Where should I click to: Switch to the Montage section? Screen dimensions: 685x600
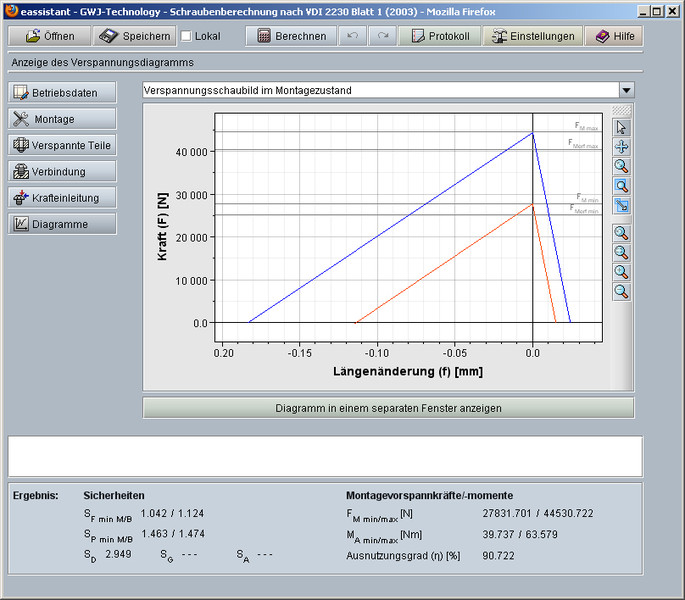pyautogui.click(x=62, y=119)
